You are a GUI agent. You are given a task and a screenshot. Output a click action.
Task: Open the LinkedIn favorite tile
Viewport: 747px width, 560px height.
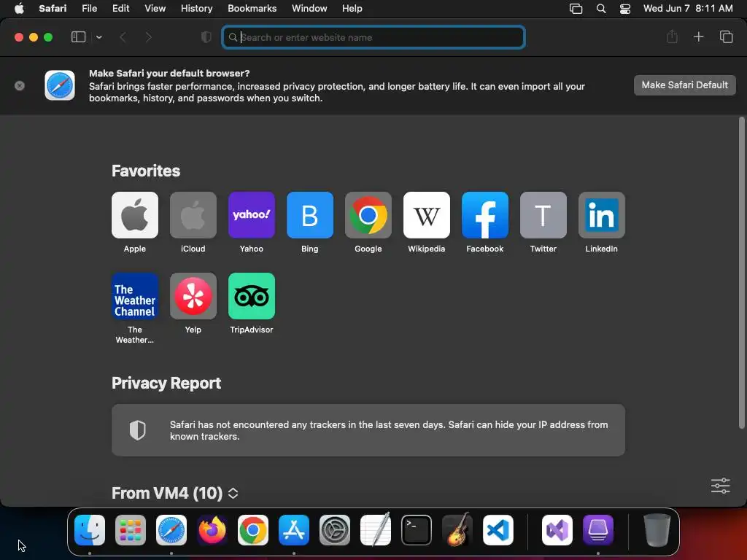click(x=602, y=215)
